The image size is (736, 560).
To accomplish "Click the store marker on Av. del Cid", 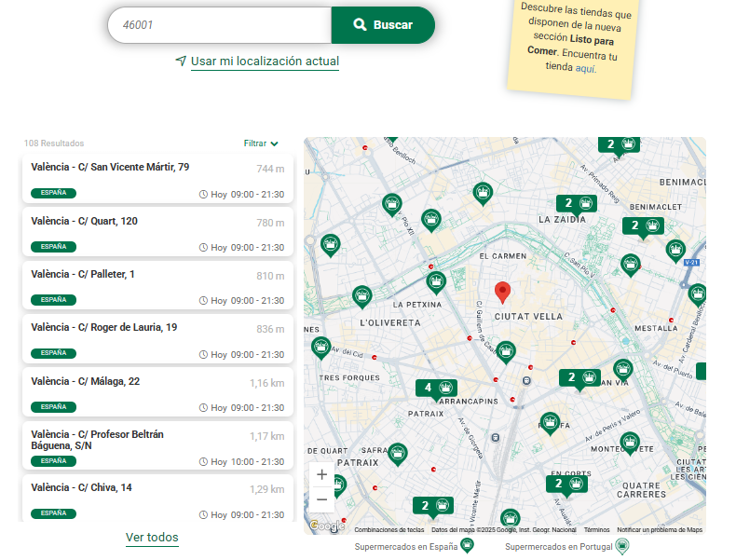I will coord(321,348).
